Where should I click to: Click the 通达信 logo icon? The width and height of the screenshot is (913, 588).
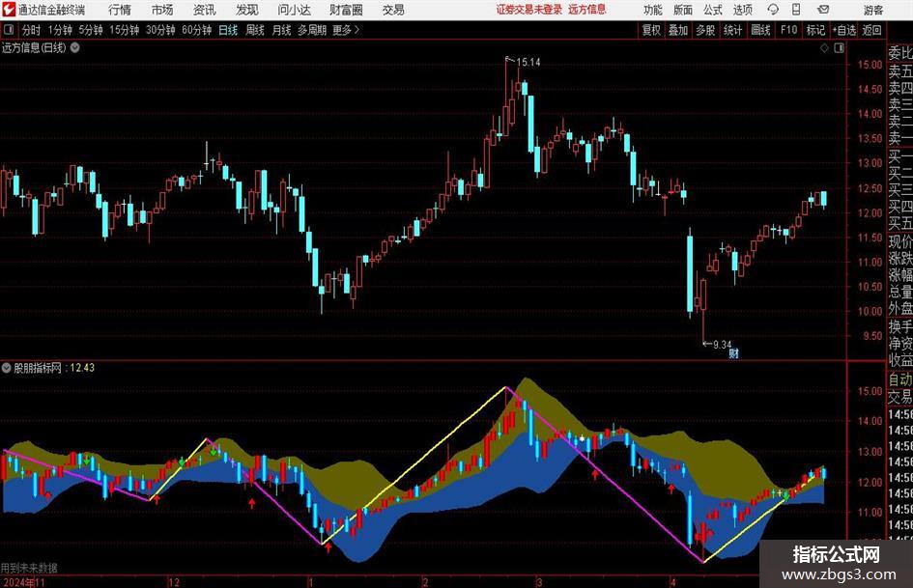9,10
